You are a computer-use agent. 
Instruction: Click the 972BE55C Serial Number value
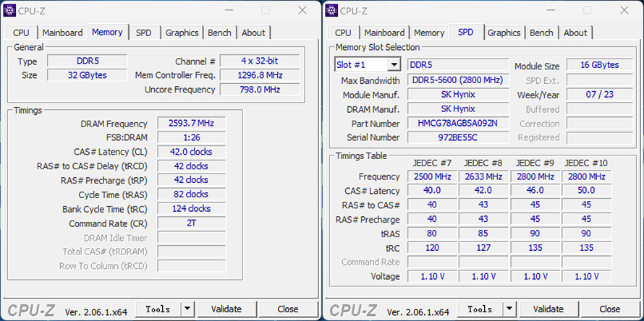click(458, 137)
